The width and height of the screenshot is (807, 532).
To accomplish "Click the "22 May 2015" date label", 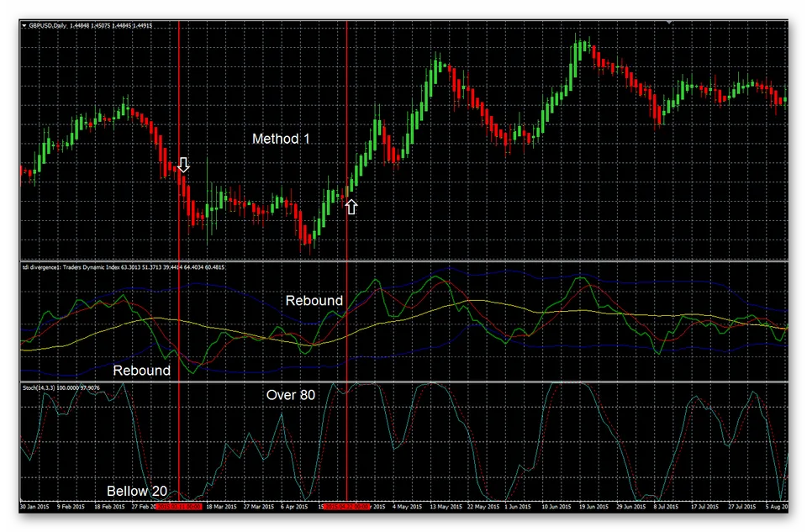I will tap(483, 507).
